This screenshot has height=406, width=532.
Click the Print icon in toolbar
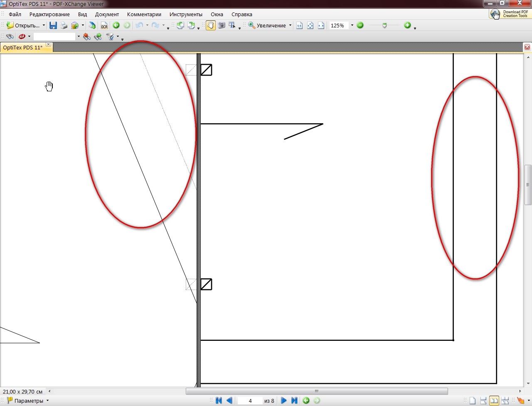click(x=64, y=25)
